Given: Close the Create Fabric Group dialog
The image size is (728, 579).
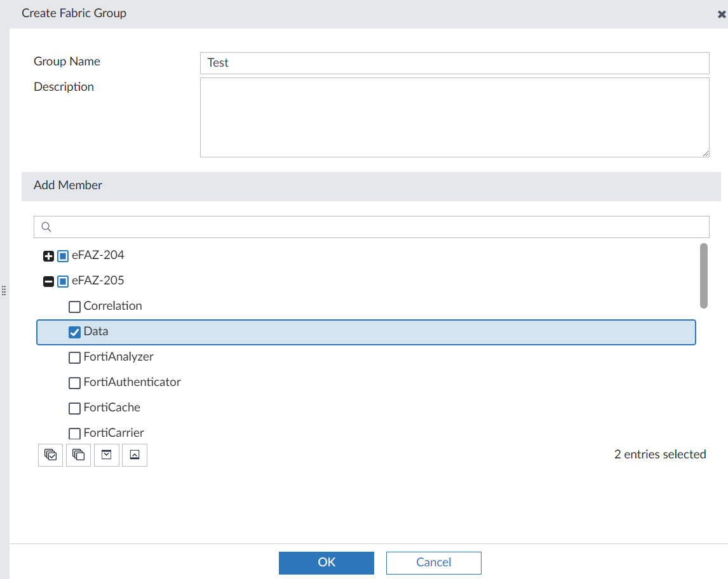Looking at the screenshot, I should coord(720,13).
